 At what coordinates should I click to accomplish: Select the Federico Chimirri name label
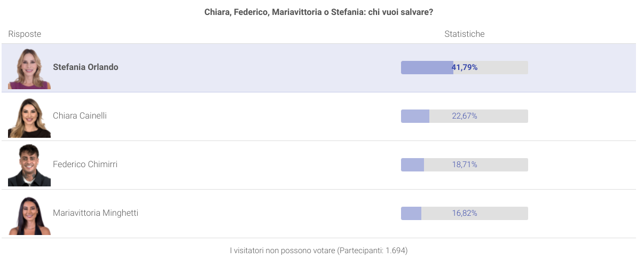click(85, 165)
